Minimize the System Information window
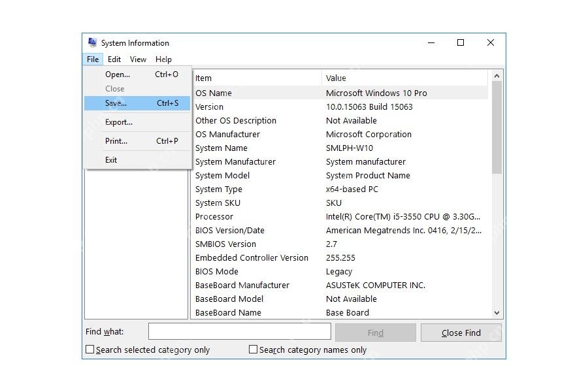This screenshot has width=588, height=392. pos(431,42)
